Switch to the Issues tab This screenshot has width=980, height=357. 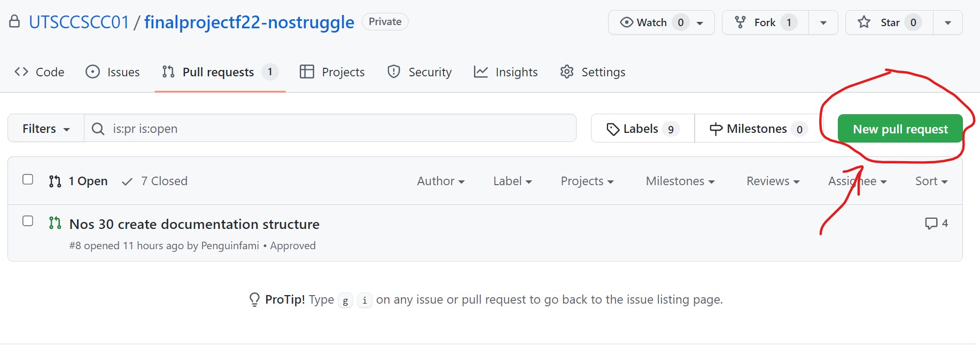113,72
